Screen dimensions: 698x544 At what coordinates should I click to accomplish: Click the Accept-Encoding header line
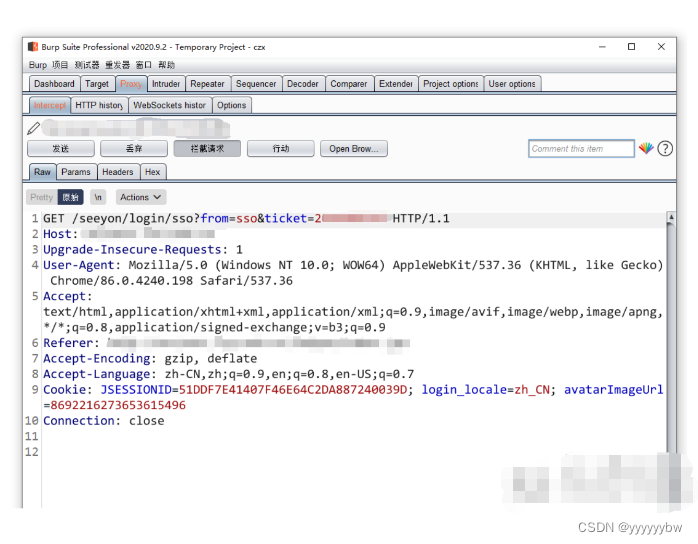[x=150, y=359]
